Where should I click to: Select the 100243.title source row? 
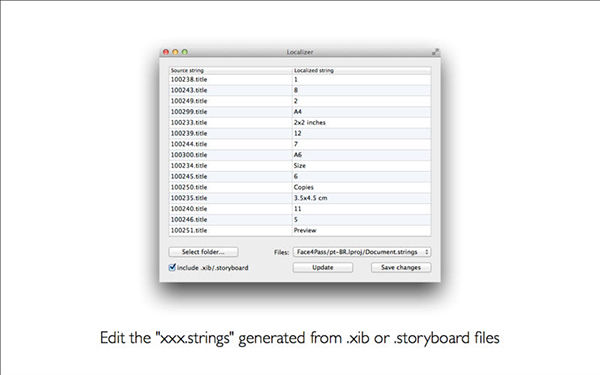[230, 90]
